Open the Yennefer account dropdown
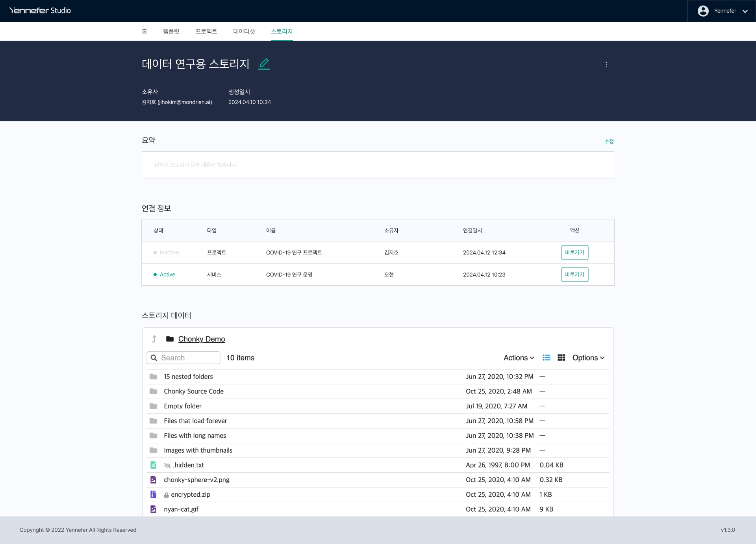This screenshot has height=544, width=756. tap(745, 11)
